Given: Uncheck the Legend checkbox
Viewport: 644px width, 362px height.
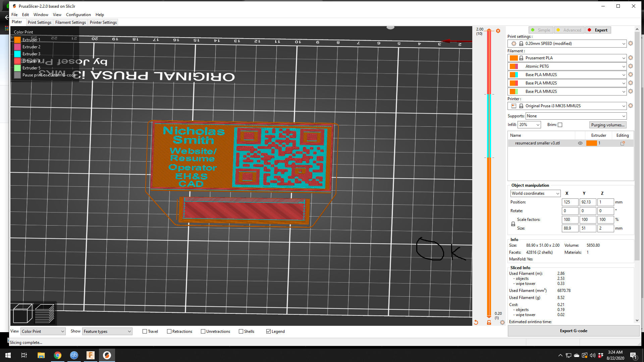Looking at the screenshot, I should 268,331.
